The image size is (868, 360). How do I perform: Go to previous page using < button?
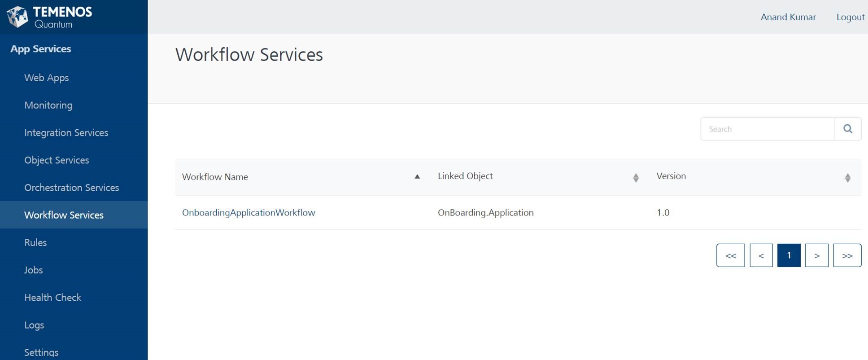coord(761,255)
